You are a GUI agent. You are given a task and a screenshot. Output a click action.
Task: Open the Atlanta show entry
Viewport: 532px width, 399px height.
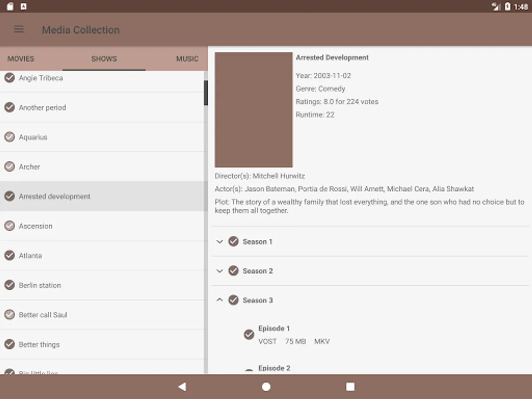(x=102, y=255)
